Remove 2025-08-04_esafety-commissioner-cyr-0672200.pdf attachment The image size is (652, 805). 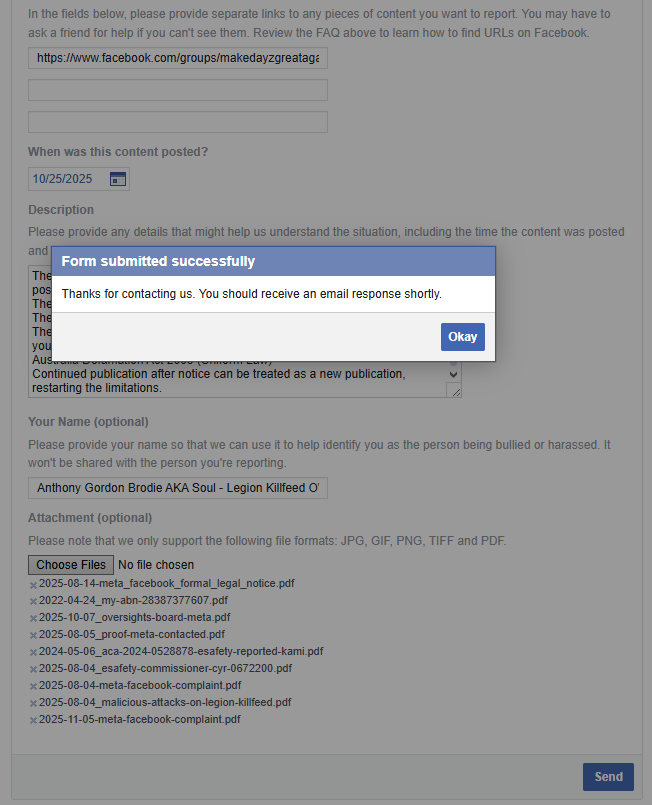tap(33, 669)
